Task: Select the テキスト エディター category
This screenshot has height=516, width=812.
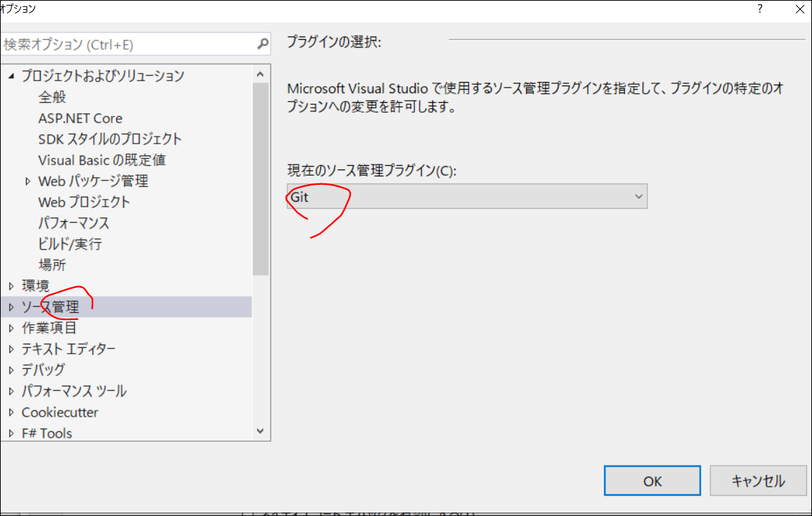Action: pos(69,349)
